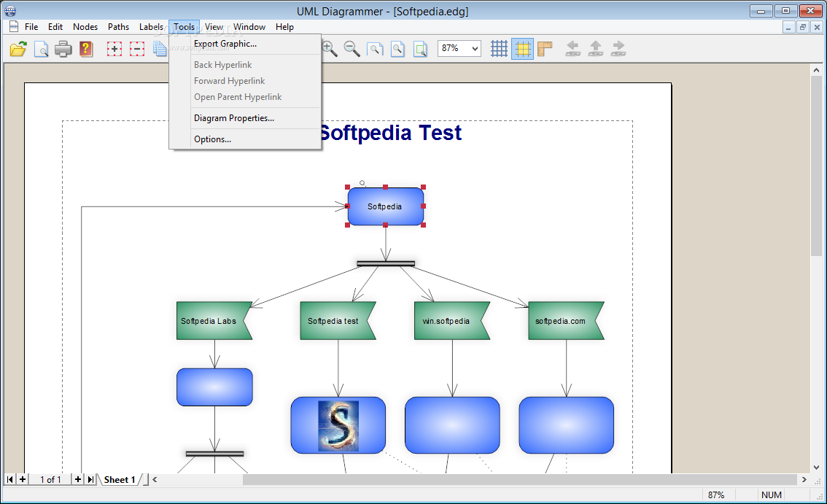
Task: Click the rotate handle above Softpedia node
Action: (362, 183)
